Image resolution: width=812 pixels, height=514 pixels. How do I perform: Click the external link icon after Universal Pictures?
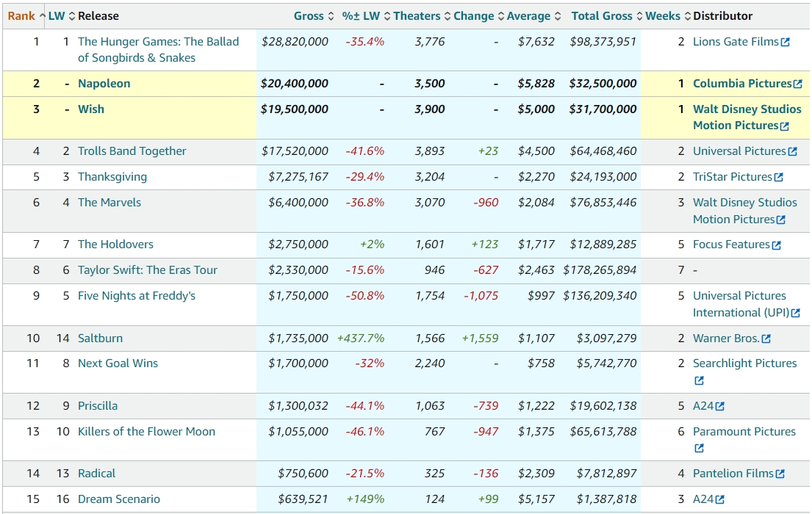(x=792, y=152)
